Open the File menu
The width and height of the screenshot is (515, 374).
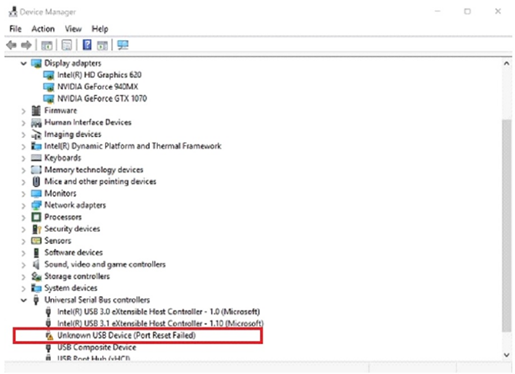(15, 29)
